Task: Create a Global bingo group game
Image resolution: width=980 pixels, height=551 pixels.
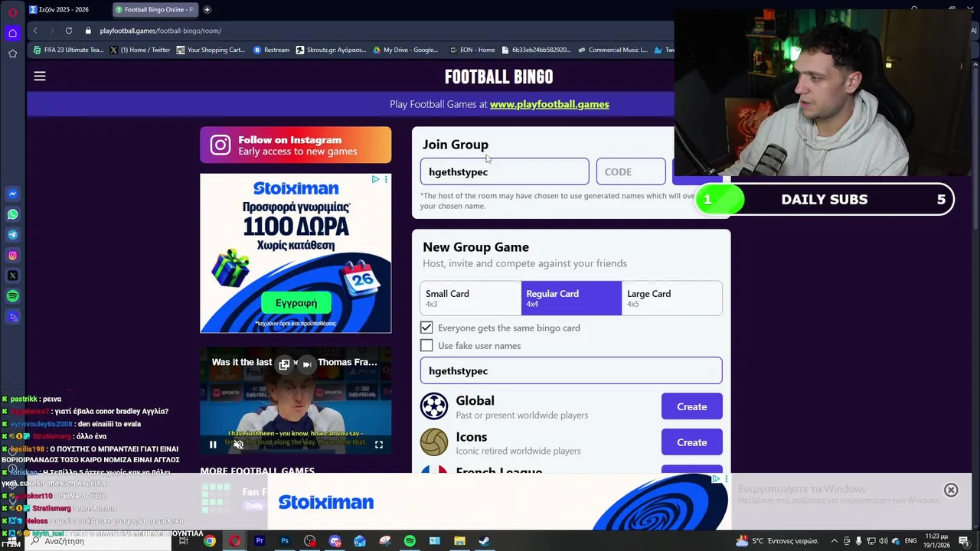Action: tap(691, 406)
